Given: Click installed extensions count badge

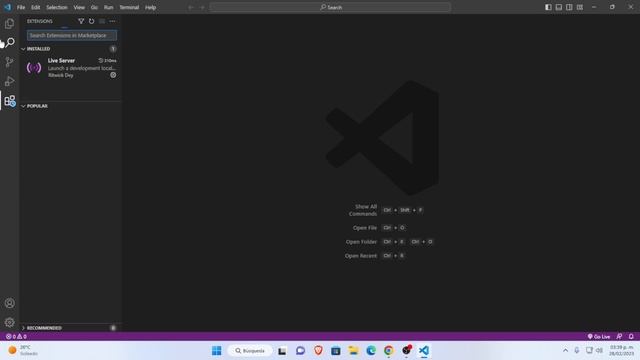Looking at the screenshot, I should 113,49.
